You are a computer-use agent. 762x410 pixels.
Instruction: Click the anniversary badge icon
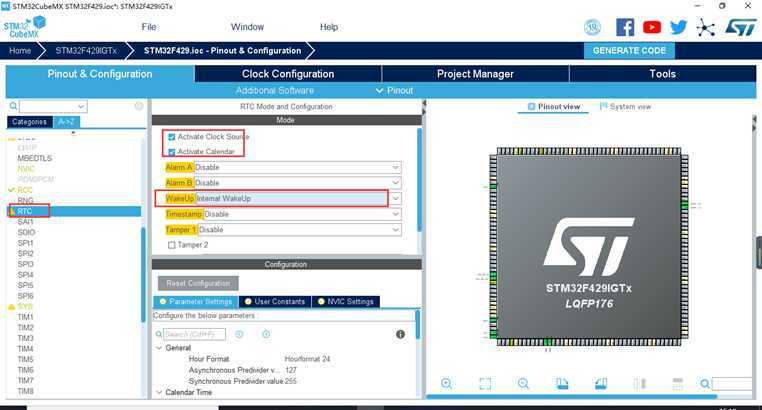click(x=592, y=28)
